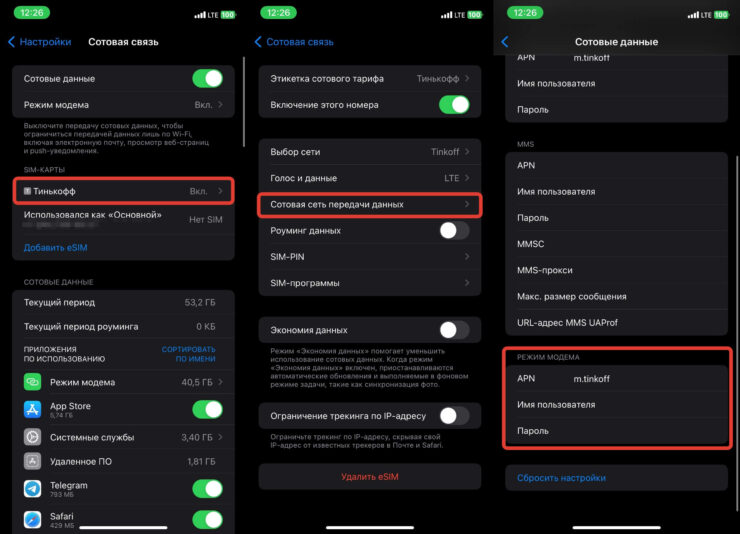Toggle the Сотовые данные switch off

click(x=208, y=78)
